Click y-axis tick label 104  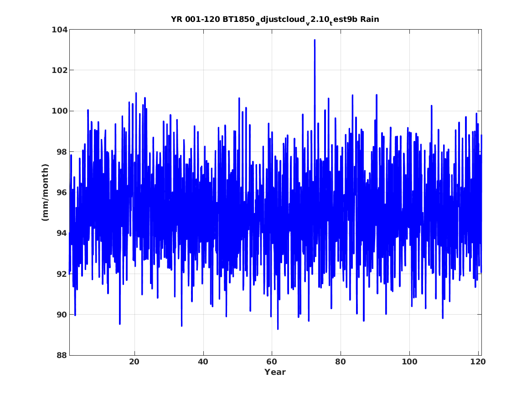[x=59, y=30]
